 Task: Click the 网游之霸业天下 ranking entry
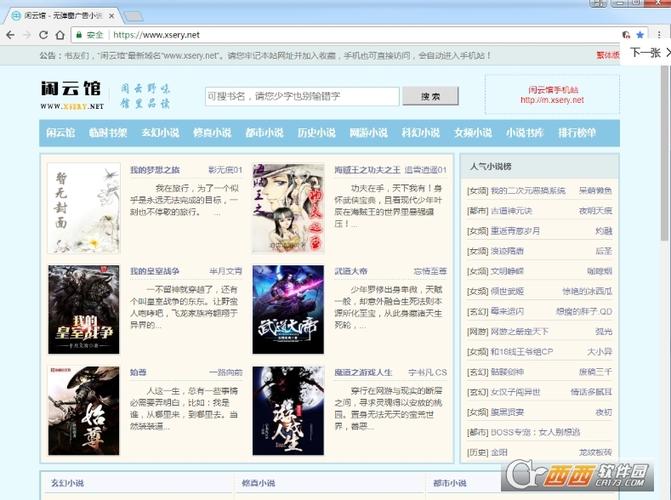(519, 331)
